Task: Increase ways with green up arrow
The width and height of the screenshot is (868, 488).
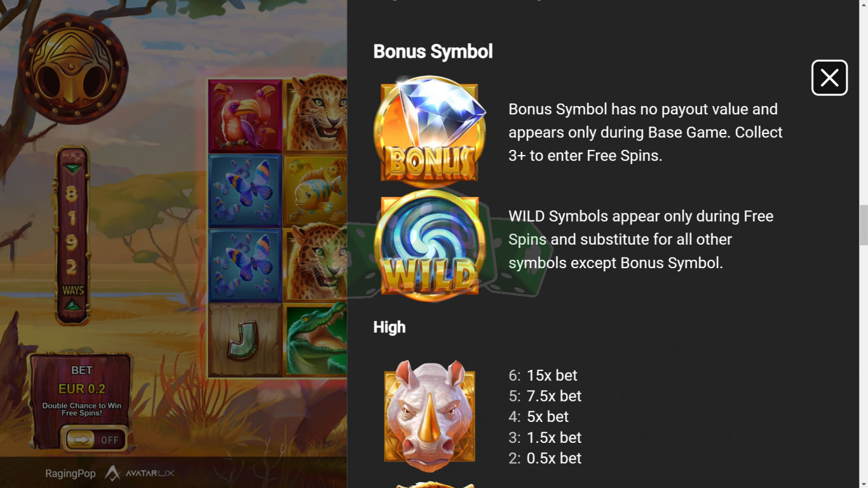Action: click(x=73, y=306)
